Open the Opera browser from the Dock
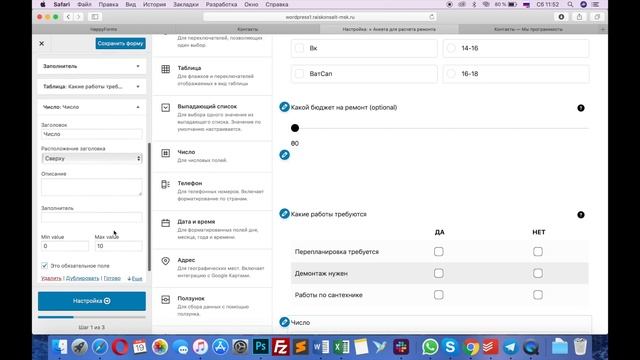 (120, 347)
